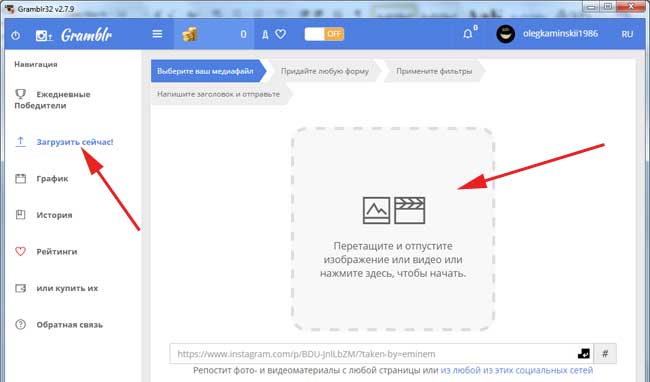Click the Навигация sidebar heading

click(36, 64)
